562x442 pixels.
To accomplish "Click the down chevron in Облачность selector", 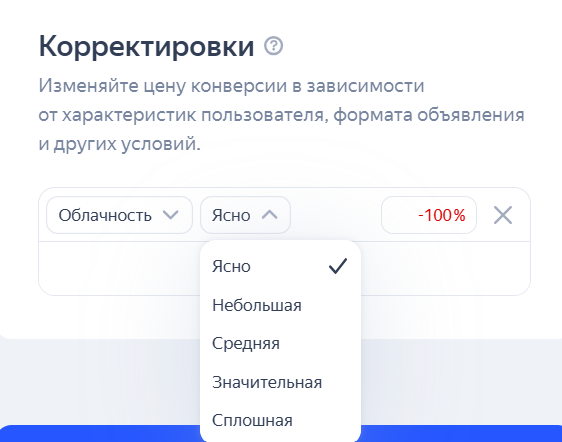I will (x=170, y=215).
